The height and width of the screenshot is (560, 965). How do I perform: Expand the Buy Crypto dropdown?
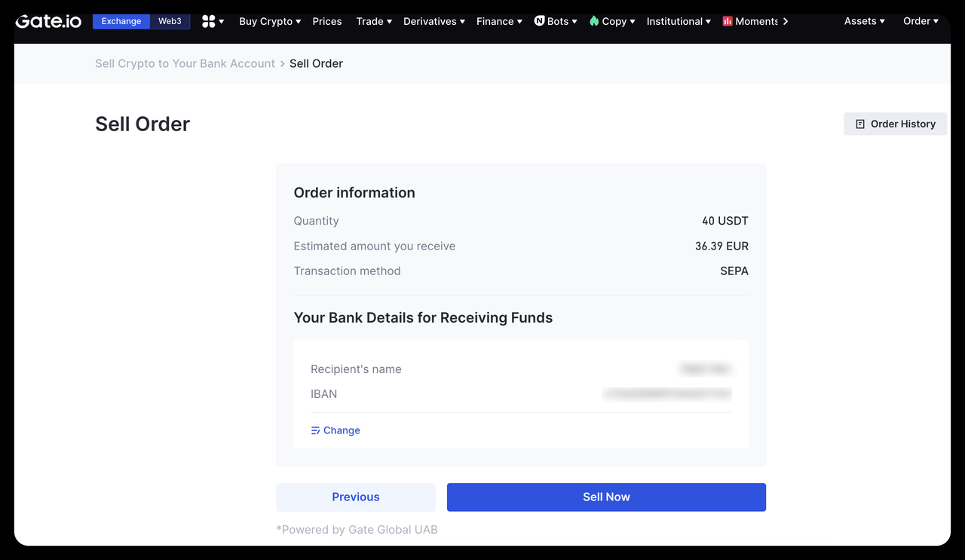(269, 21)
